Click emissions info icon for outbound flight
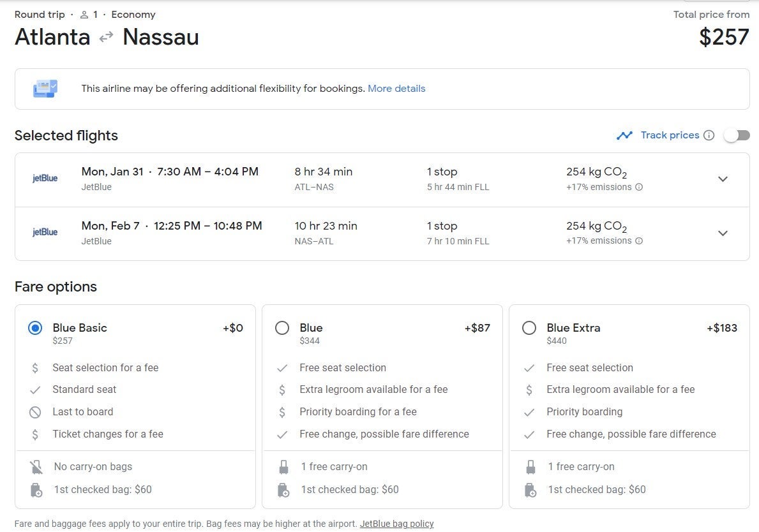Viewport: 759px width, 532px height. (639, 188)
